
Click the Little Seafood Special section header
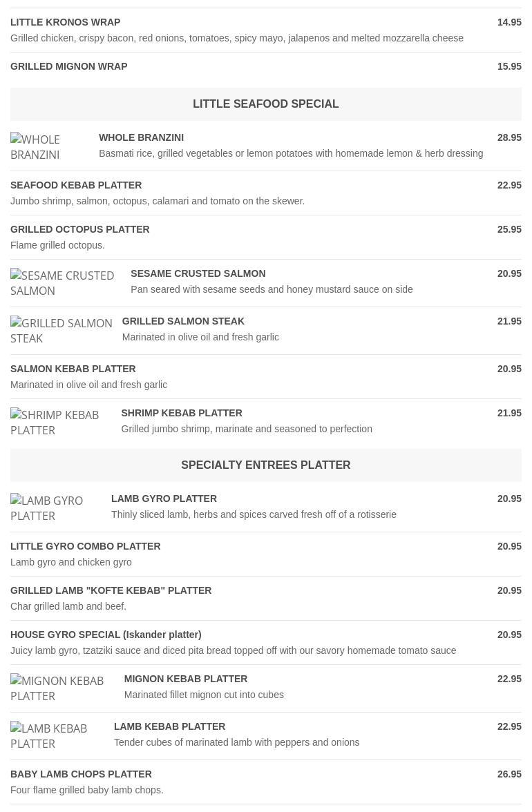pyautogui.click(x=265, y=104)
